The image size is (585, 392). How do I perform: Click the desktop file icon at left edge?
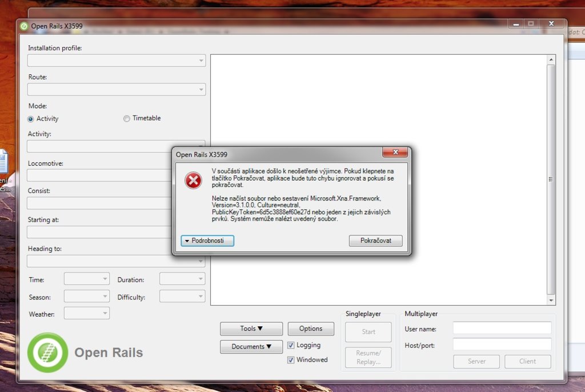pyautogui.click(x=3, y=163)
